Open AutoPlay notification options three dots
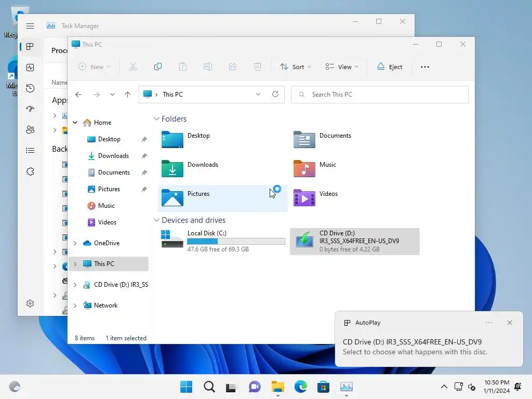The image size is (532, 399). coord(489,323)
